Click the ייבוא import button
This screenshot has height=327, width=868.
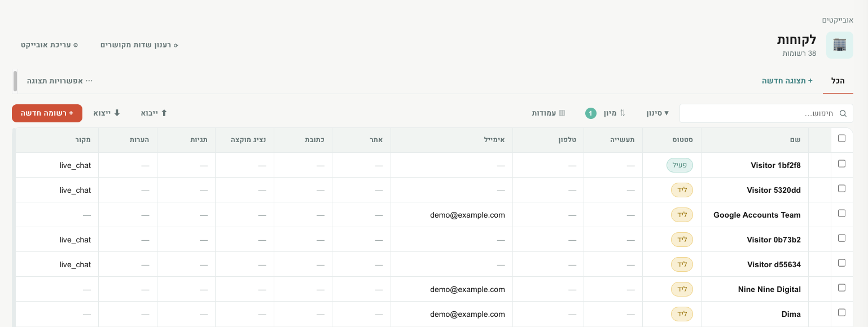pyautogui.click(x=154, y=113)
